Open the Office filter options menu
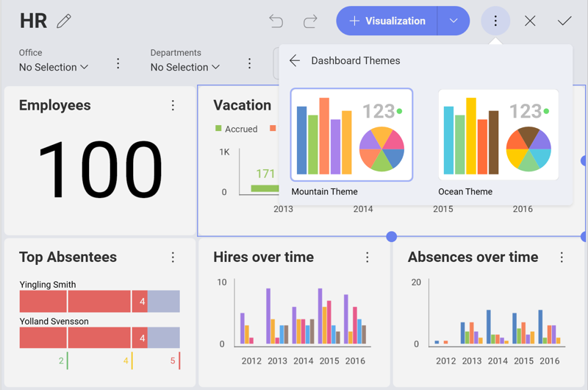The image size is (588, 390). [118, 64]
